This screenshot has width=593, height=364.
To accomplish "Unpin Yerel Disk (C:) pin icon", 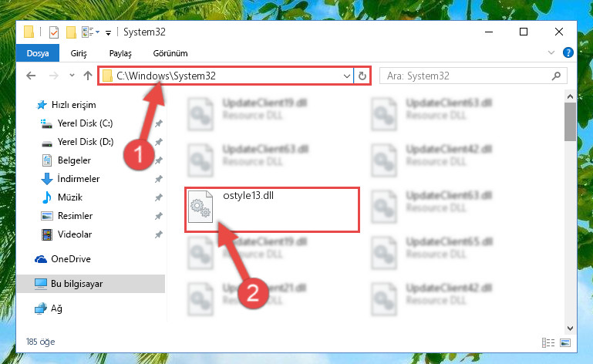I will coord(158,123).
